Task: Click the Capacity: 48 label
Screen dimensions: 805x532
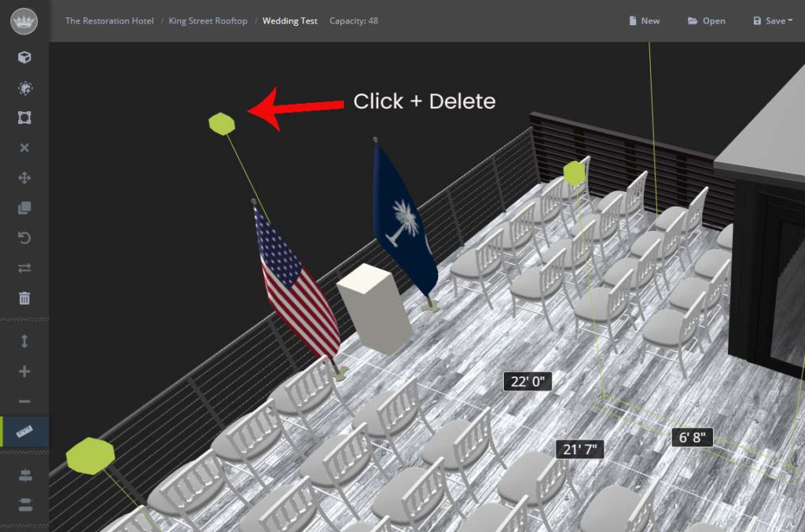Action: click(x=354, y=21)
